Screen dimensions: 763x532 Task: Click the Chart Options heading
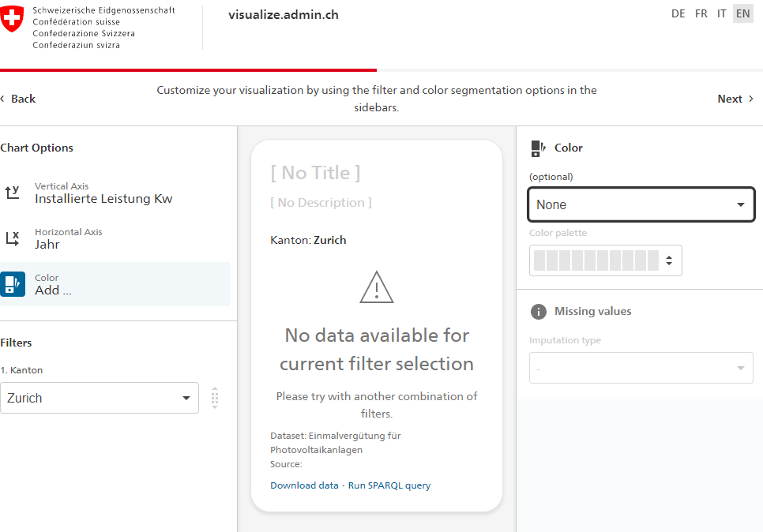click(x=36, y=148)
